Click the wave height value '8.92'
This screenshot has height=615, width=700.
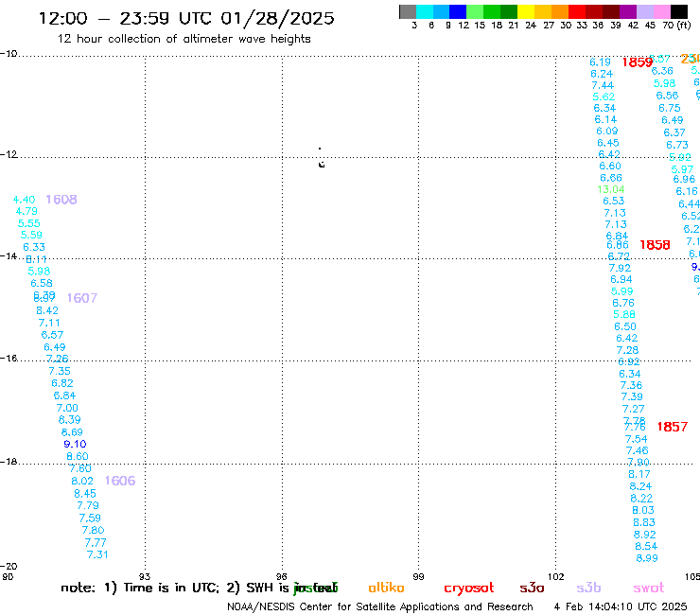point(644,535)
